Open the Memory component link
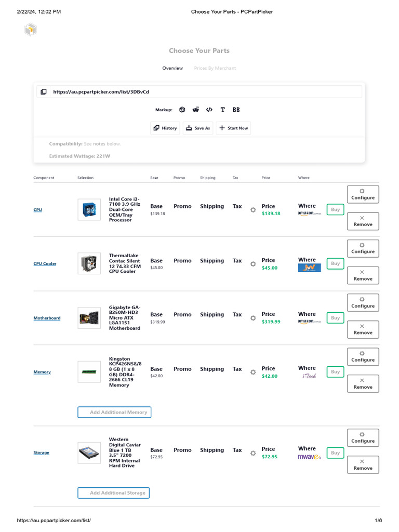 42,372
